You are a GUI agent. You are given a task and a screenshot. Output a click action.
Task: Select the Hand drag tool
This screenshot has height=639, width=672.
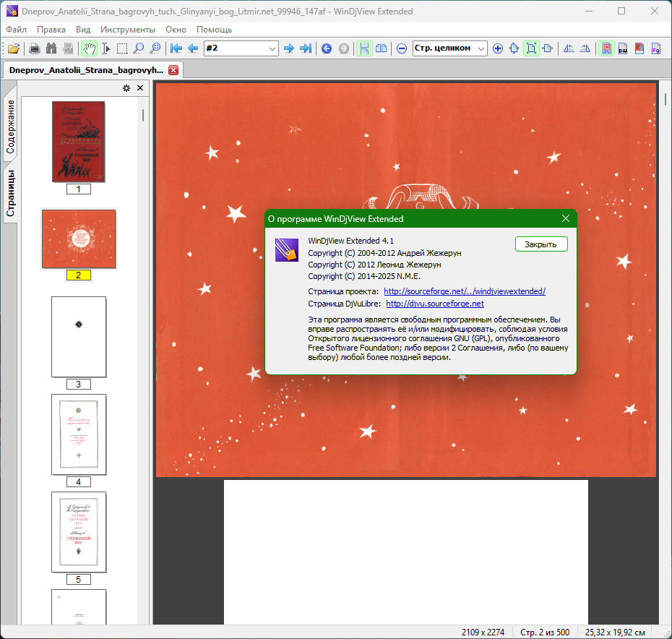click(89, 48)
